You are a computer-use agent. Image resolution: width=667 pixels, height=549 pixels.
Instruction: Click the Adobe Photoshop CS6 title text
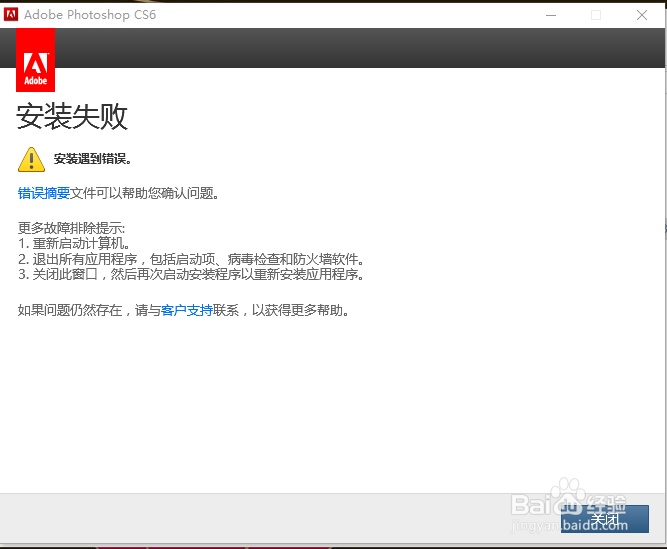tap(90, 15)
